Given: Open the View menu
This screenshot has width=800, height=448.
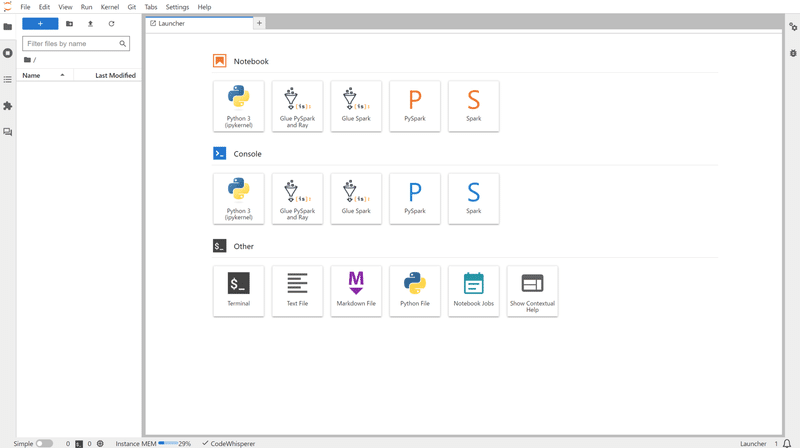Looking at the screenshot, I should pyautogui.click(x=65, y=7).
